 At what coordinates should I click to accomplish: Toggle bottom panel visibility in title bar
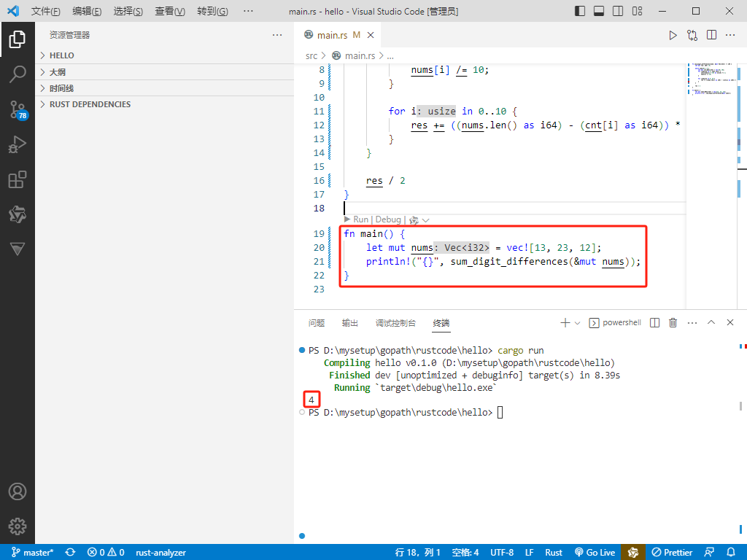coord(598,11)
